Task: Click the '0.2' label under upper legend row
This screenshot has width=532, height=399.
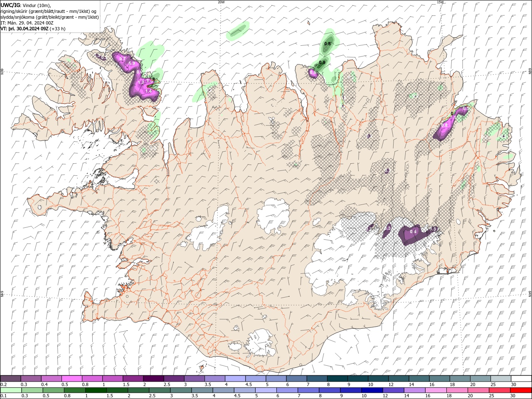Action: click(x=3, y=384)
